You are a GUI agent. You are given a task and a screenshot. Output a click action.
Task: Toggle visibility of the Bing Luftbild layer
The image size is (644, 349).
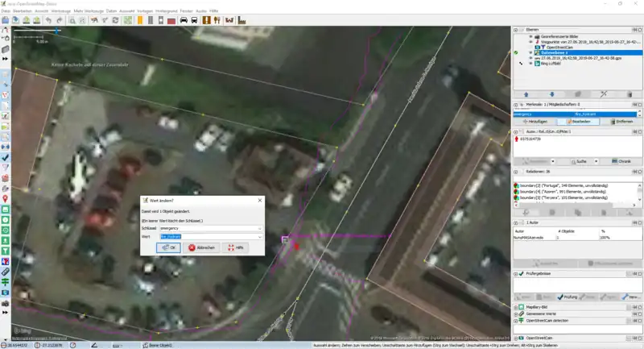[x=530, y=63]
